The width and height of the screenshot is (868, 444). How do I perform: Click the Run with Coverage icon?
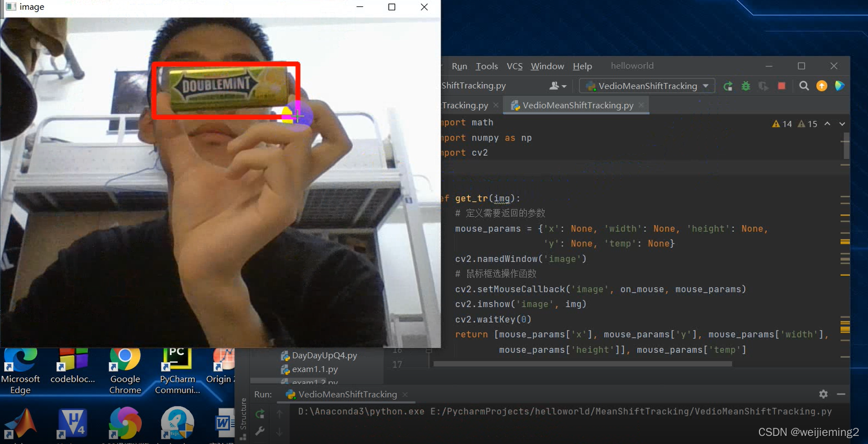click(764, 86)
